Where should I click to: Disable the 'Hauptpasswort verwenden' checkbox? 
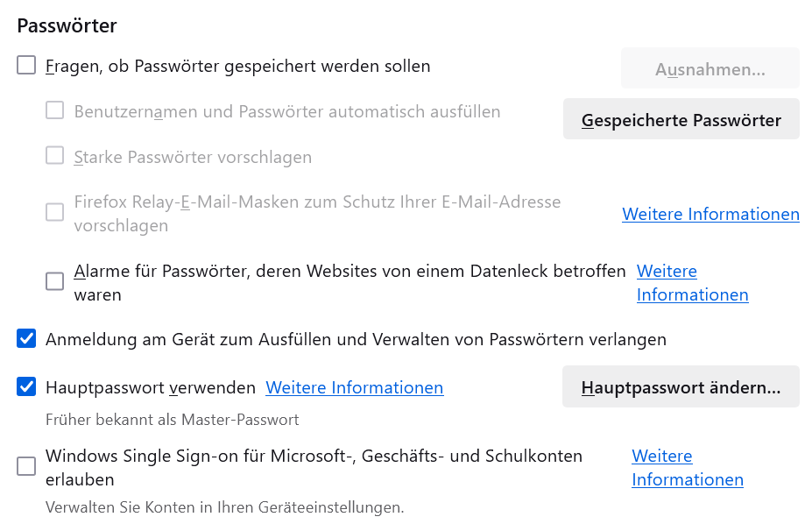pos(26,386)
